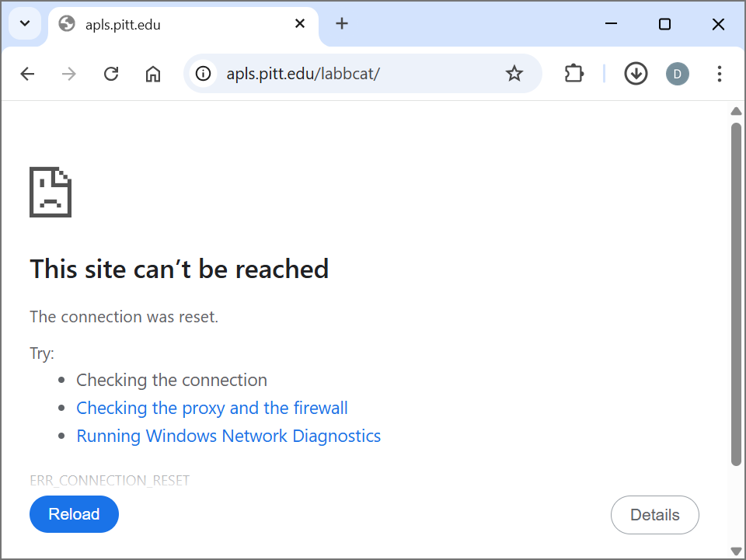746x560 pixels.
Task: Open the Details button
Action: click(654, 515)
